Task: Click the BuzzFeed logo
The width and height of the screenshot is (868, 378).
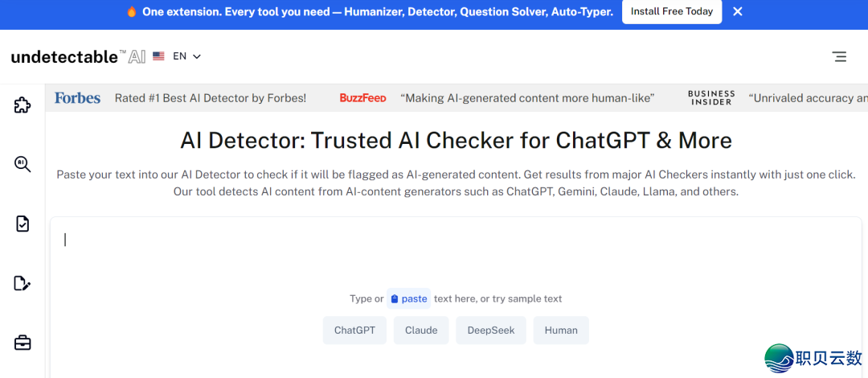Action: [362, 98]
